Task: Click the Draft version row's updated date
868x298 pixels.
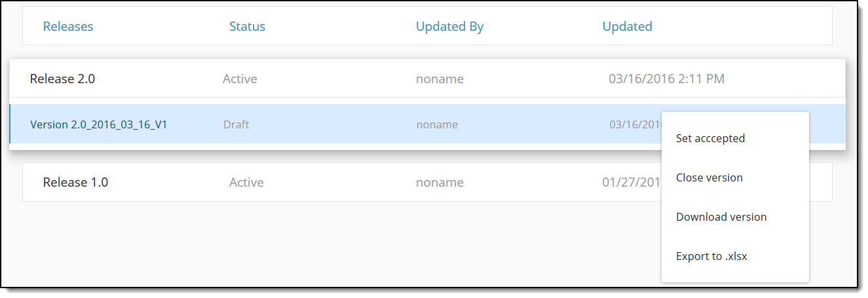Action: coord(634,124)
